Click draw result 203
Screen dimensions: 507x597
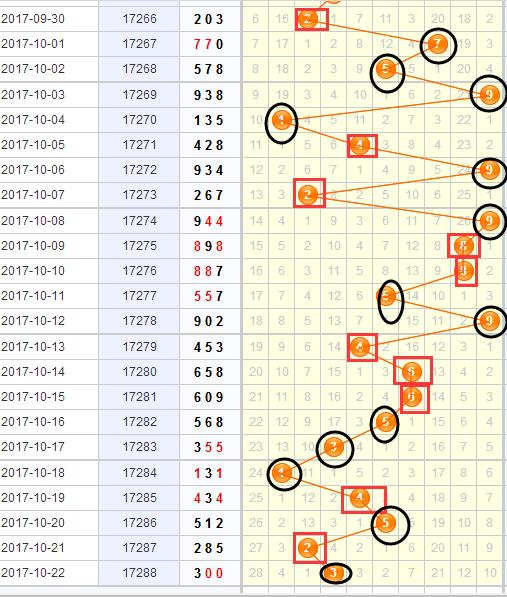coord(208,19)
